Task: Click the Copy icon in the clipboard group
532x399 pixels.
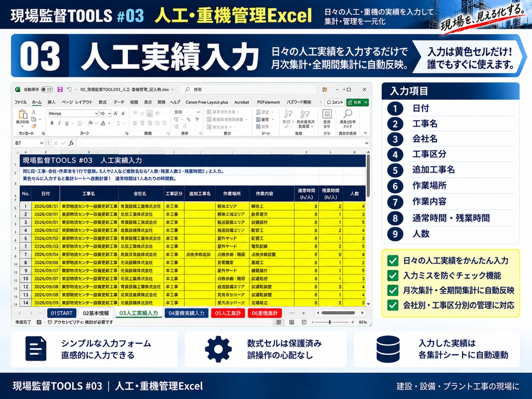Action: (34, 119)
